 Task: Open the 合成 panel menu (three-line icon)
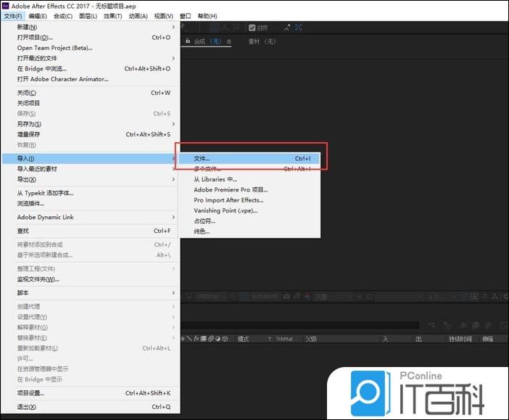(x=228, y=42)
